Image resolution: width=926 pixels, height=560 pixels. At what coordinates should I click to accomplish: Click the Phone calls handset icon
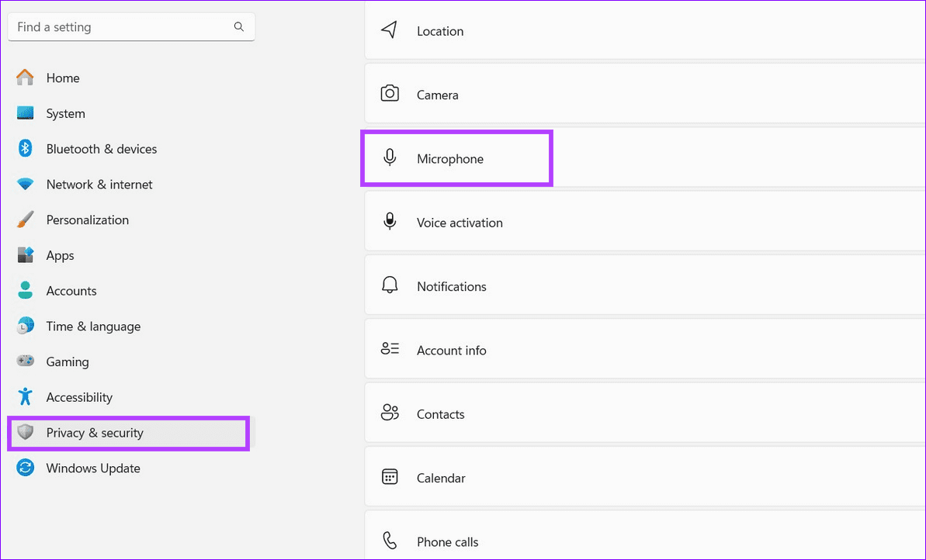tap(390, 541)
